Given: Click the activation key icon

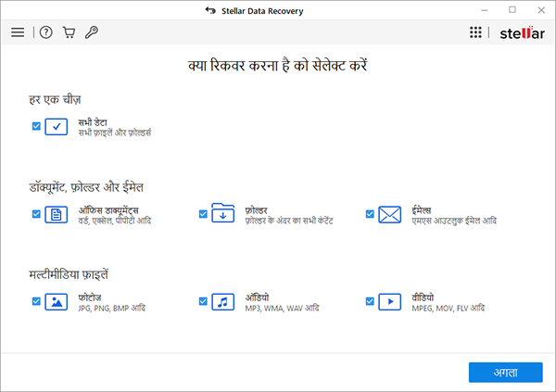Looking at the screenshot, I should pos(91,32).
